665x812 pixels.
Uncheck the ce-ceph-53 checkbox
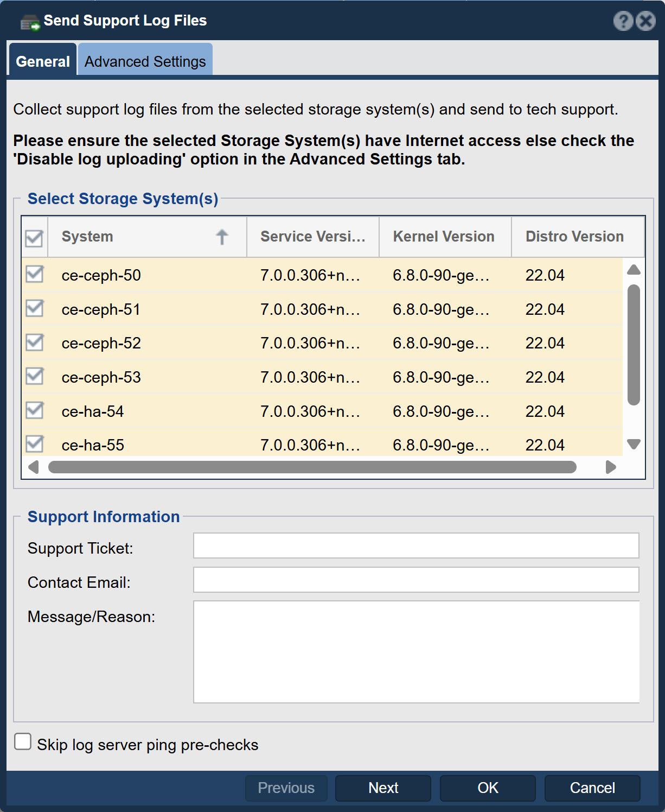[35, 376]
